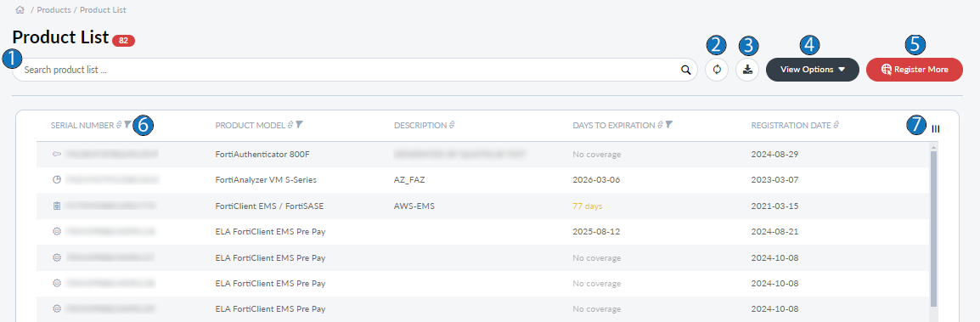Focus the Search product list field

354,70
